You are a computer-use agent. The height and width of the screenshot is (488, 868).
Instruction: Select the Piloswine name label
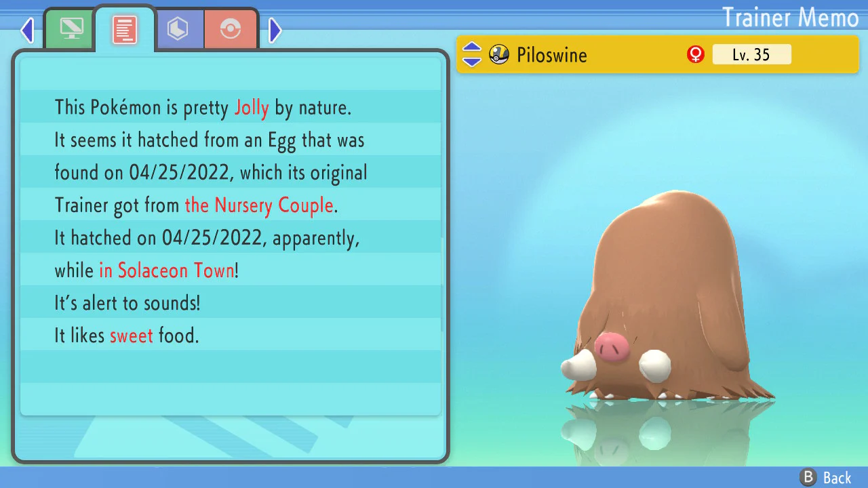(552, 55)
